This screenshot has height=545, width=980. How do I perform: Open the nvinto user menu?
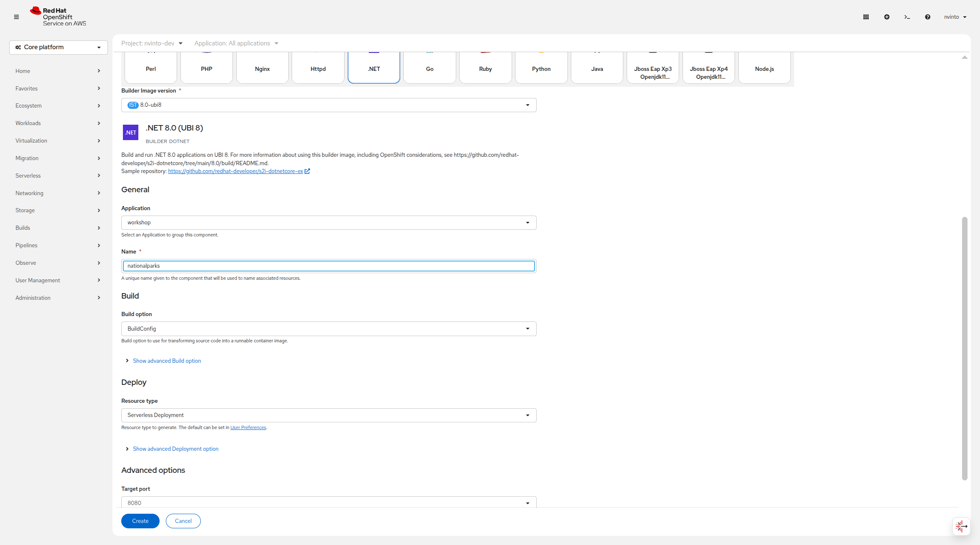pyautogui.click(x=955, y=17)
